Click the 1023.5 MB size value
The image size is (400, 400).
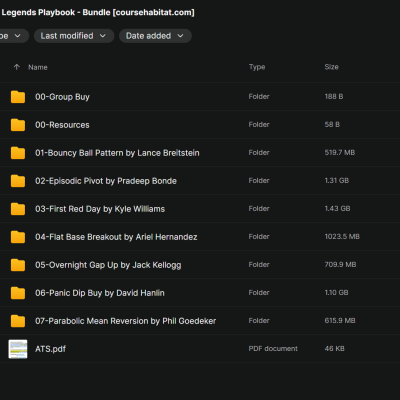tap(342, 236)
